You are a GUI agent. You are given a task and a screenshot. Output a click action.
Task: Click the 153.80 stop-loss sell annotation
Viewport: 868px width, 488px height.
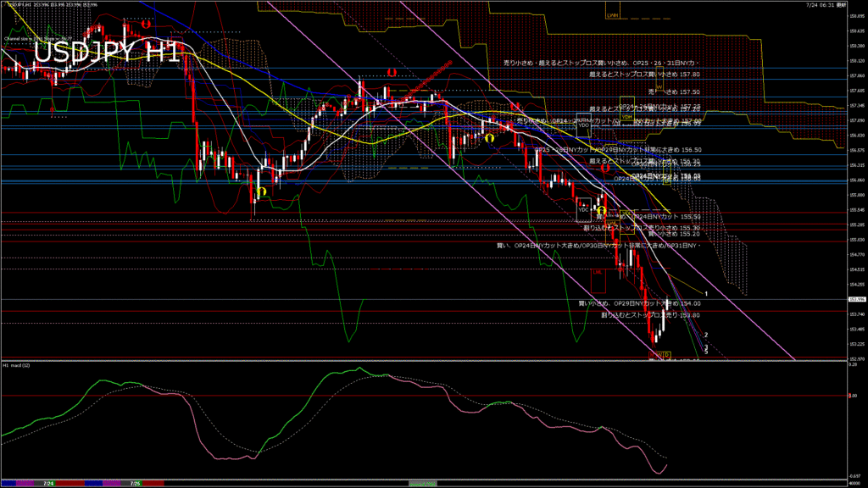650,315
